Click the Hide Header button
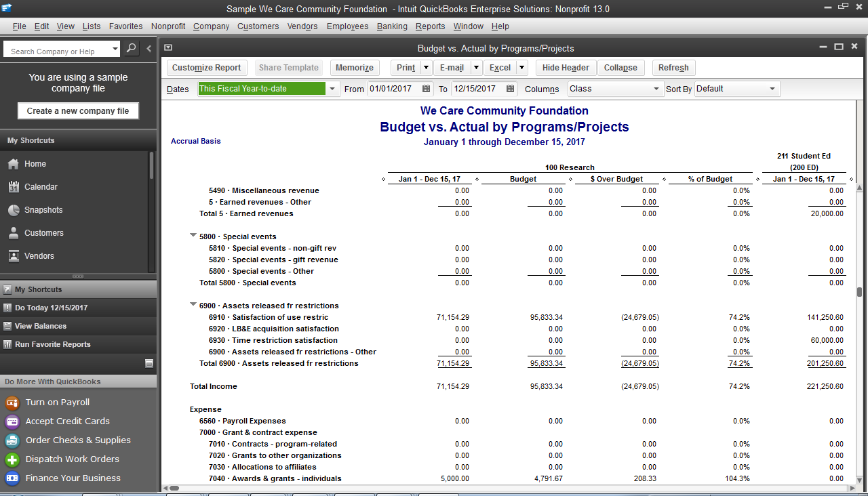This screenshot has height=496, width=868. coord(566,68)
